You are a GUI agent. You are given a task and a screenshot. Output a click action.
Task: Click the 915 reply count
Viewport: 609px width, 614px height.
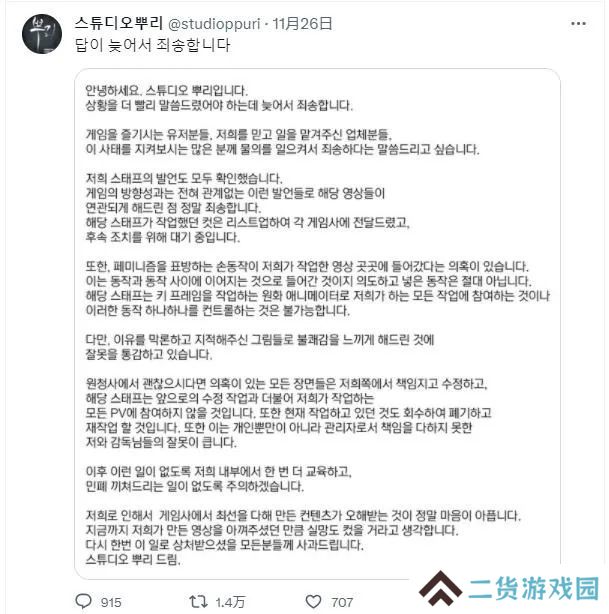(x=111, y=602)
